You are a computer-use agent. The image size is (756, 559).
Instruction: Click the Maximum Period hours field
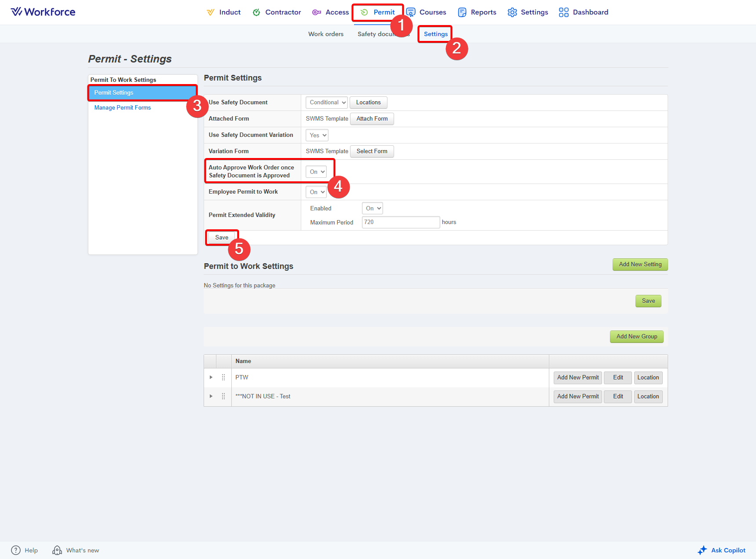(401, 222)
